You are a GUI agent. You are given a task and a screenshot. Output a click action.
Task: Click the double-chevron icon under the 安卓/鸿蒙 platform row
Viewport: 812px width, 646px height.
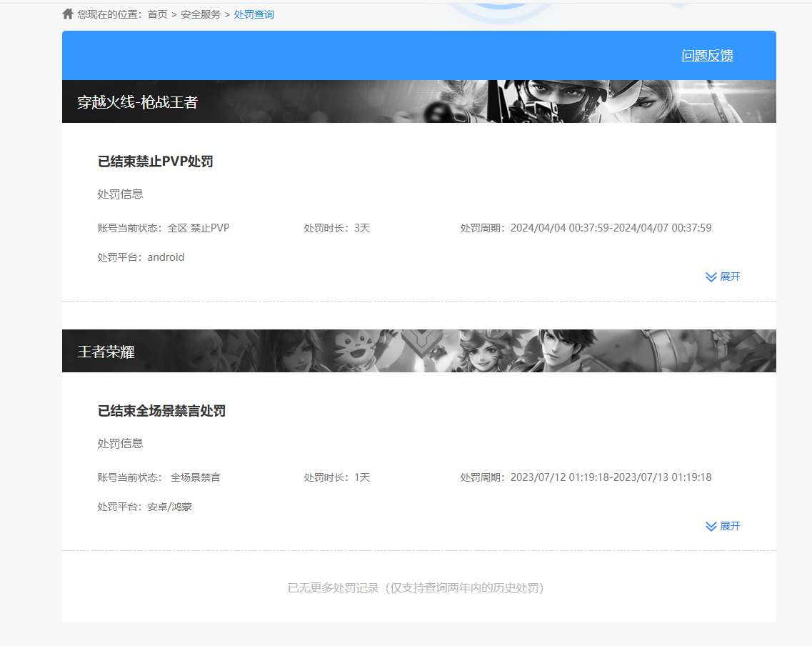point(711,526)
